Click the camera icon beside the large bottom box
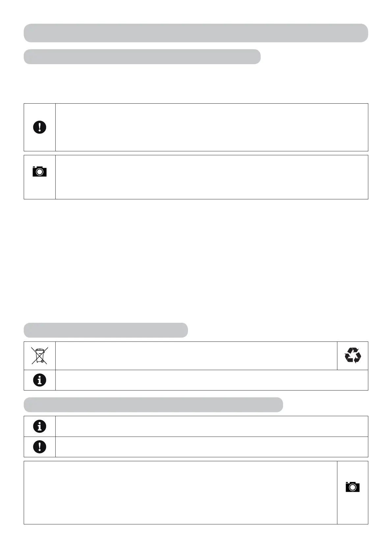Image resolution: width=392 pixels, height=554 pixels. [353, 487]
